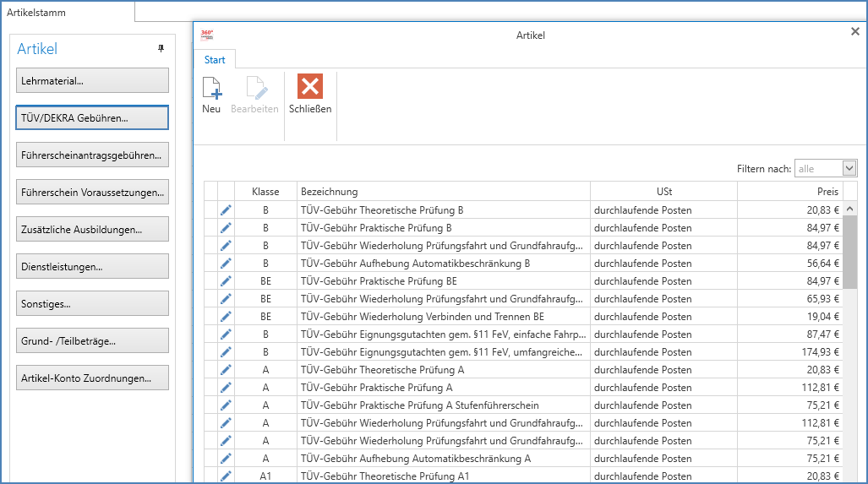Screen dimensions: 868x484
Task: Open Lehrmaterial... articles
Action: pyautogui.click(x=92, y=81)
